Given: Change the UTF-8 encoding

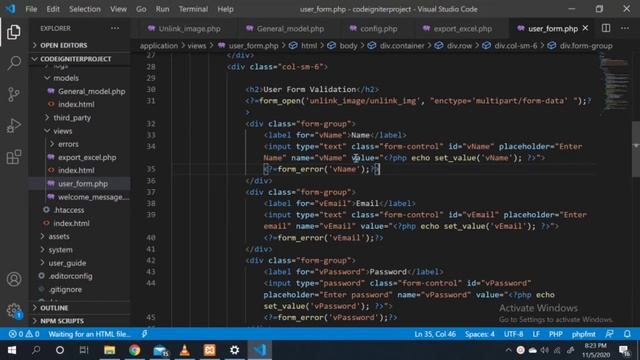Looking at the screenshot, I should (x=513, y=334).
